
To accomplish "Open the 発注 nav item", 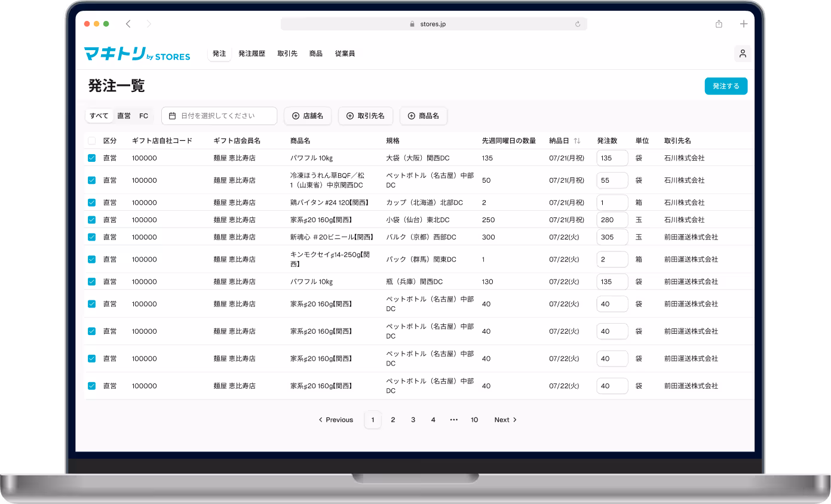I will [219, 54].
